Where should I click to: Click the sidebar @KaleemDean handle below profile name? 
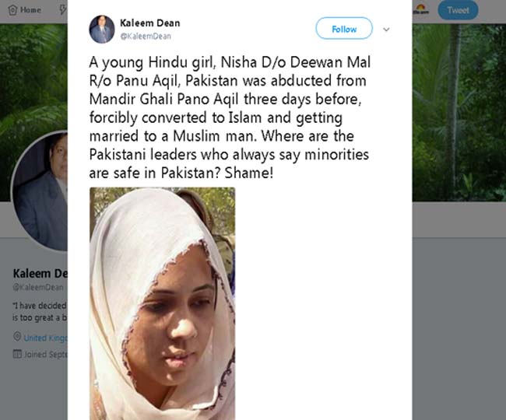point(39,287)
